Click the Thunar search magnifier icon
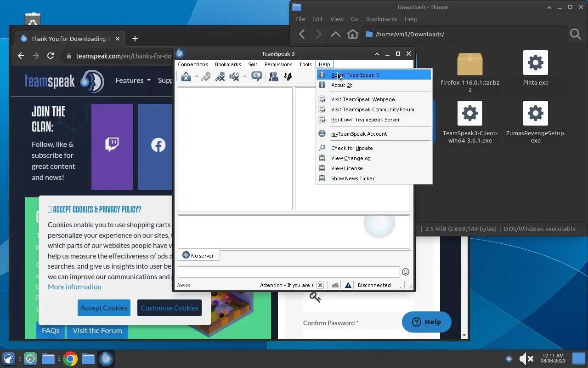This screenshot has height=368, width=588. coord(576,34)
